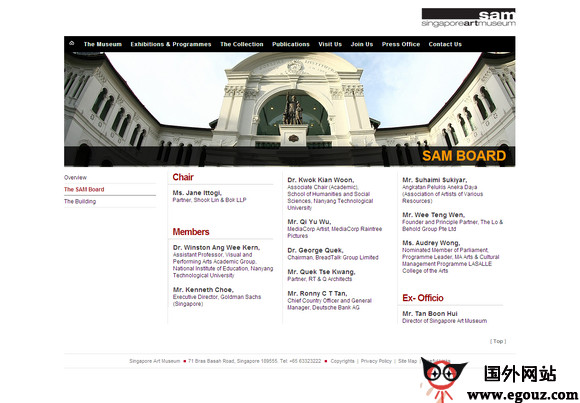This screenshot has height=403, width=580.
Task: Click the Members section heading
Action: click(x=191, y=232)
